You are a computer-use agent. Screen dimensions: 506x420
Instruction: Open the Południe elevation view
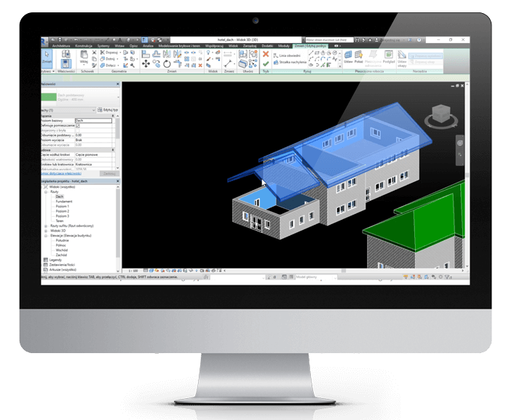62,242
